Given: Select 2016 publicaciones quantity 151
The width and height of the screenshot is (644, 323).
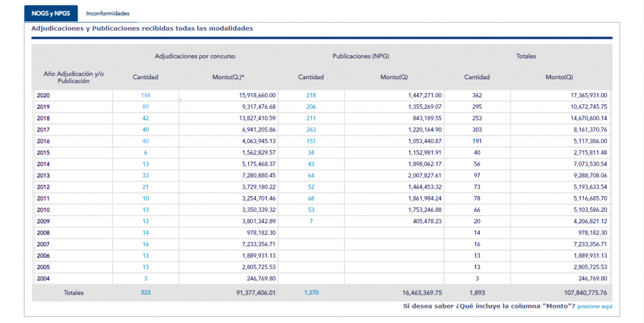Looking at the screenshot, I should coord(311,141).
